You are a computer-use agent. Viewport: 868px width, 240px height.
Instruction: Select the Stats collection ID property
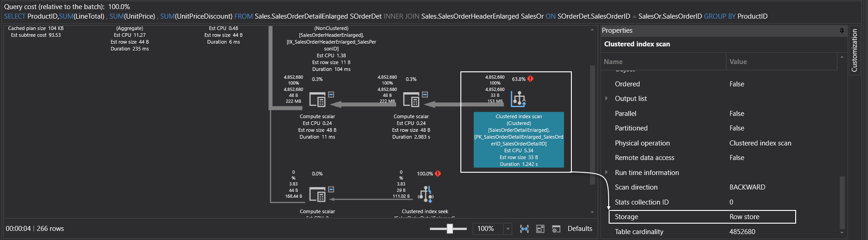[x=720, y=202]
